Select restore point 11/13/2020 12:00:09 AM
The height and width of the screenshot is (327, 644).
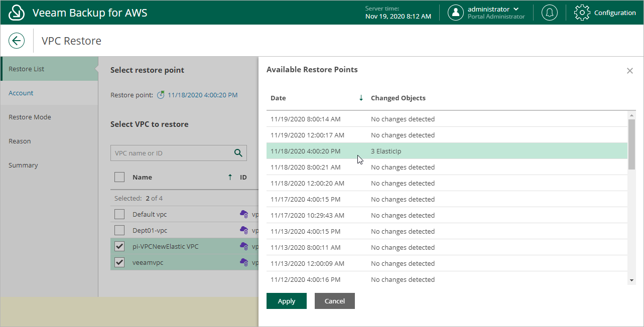(x=447, y=263)
